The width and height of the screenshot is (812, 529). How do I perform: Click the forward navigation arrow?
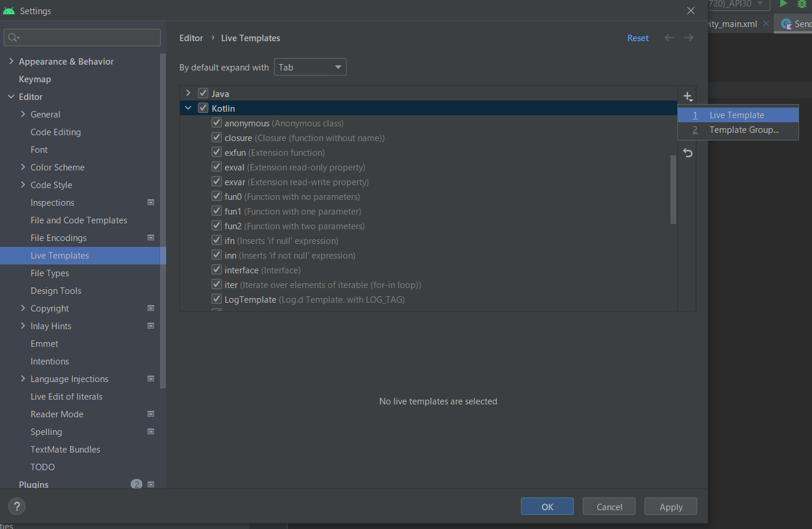(x=689, y=38)
